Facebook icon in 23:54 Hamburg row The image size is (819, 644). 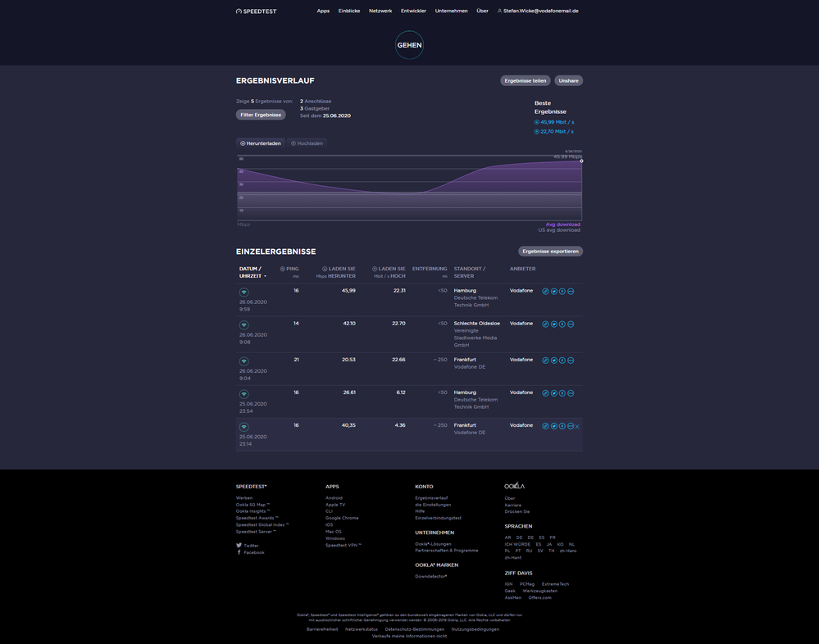pos(562,393)
